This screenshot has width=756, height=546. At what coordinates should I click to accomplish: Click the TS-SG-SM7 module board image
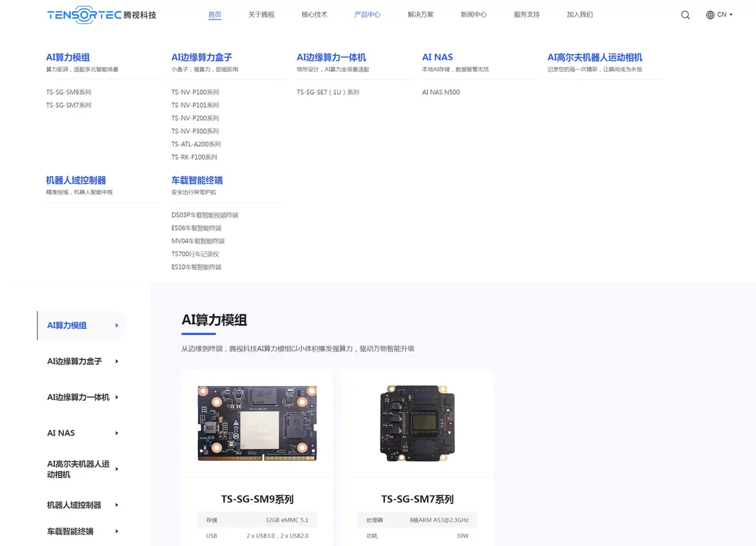pos(417,423)
